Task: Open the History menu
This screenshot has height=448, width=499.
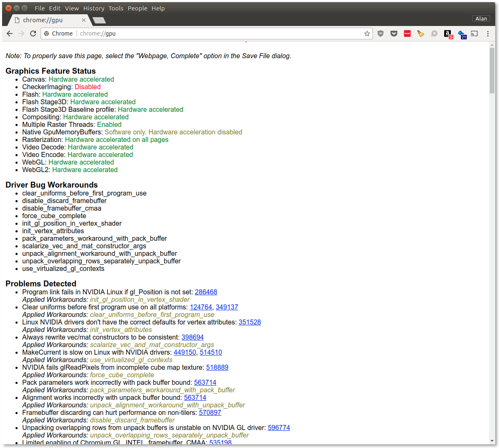Action: click(94, 8)
